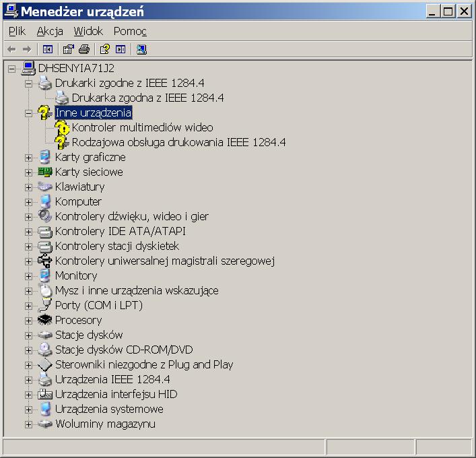The height and width of the screenshot is (458, 476).
Task: Click the sound speaker icon for Kontrolery dźwięku
Action: 45,216
